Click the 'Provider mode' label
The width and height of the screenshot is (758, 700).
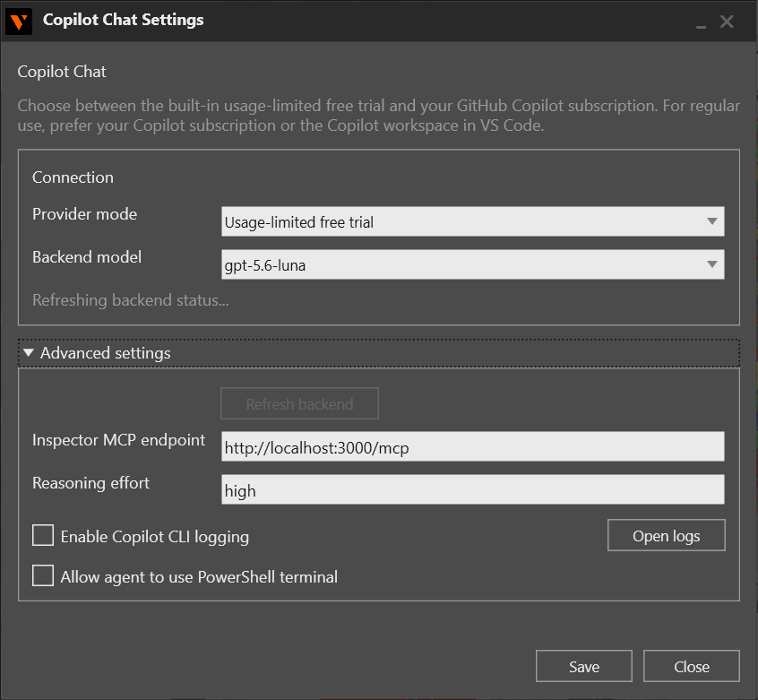click(84, 214)
